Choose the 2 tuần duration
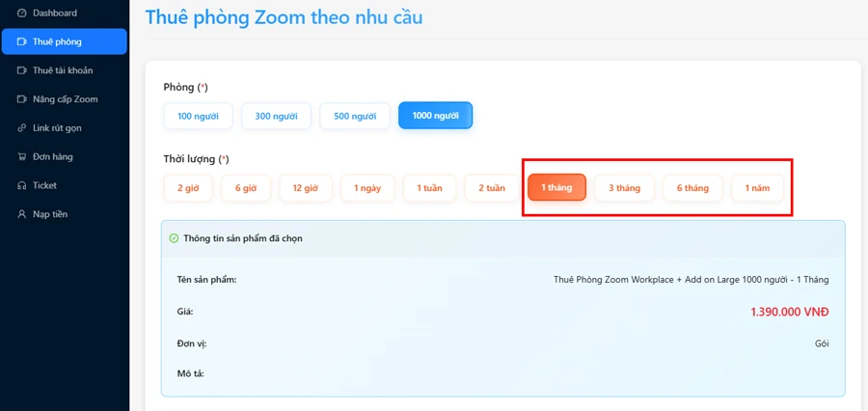Image resolution: width=868 pixels, height=411 pixels. (x=492, y=188)
